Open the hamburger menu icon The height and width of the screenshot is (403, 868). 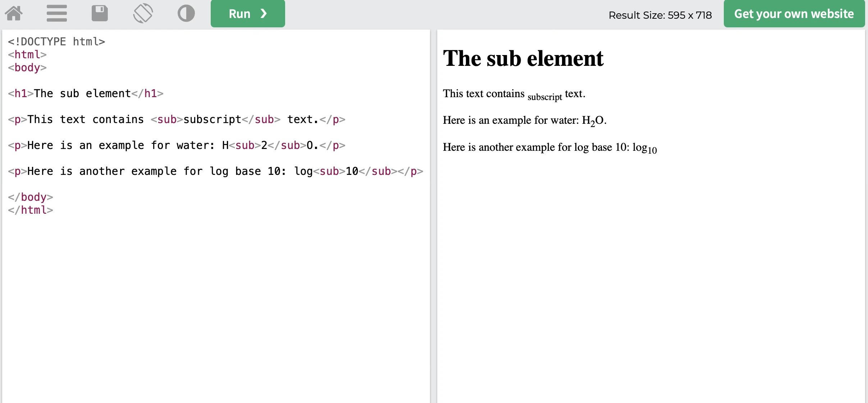pyautogui.click(x=57, y=14)
